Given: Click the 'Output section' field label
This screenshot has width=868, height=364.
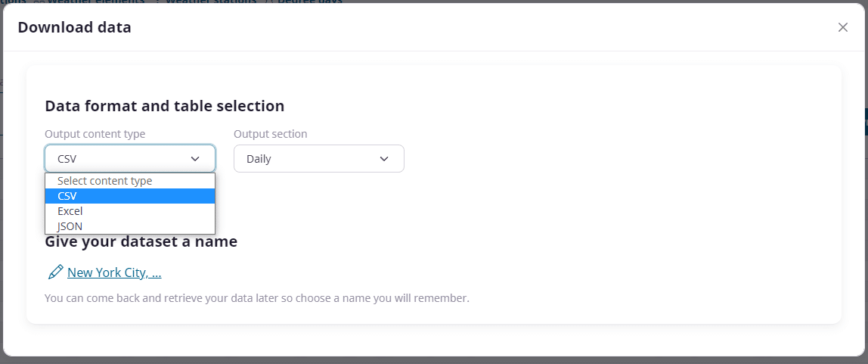Looking at the screenshot, I should [x=270, y=134].
